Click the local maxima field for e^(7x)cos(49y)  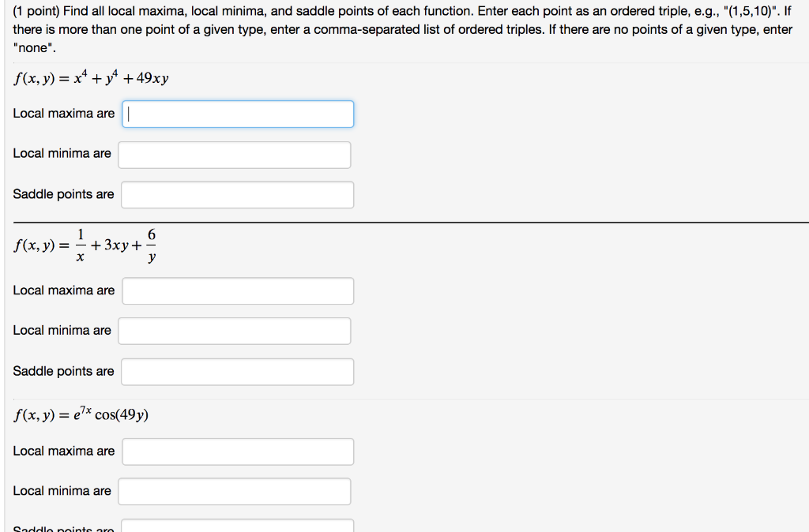(237, 451)
